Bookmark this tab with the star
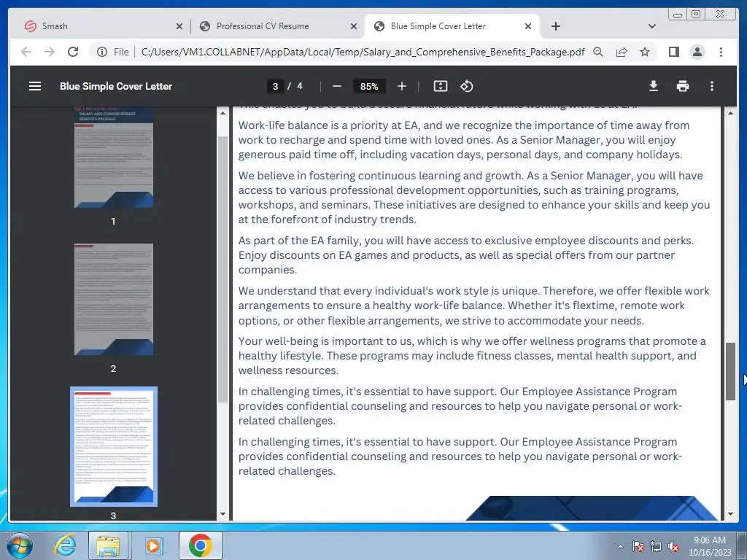 (x=645, y=52)
